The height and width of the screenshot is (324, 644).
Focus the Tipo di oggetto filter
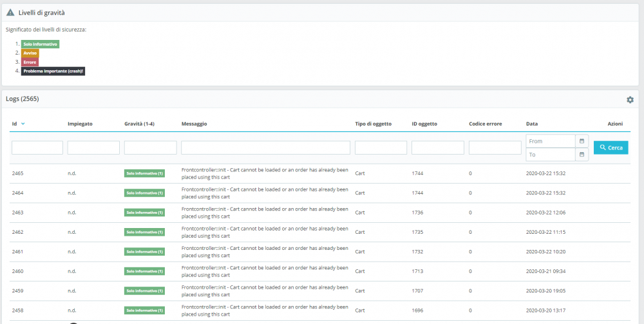(381, 148)
